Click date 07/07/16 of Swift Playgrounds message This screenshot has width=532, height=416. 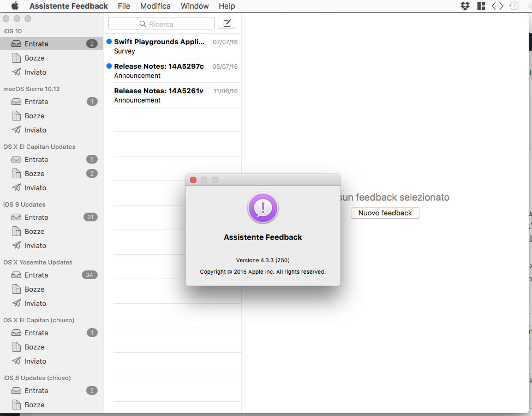[225, 42]
